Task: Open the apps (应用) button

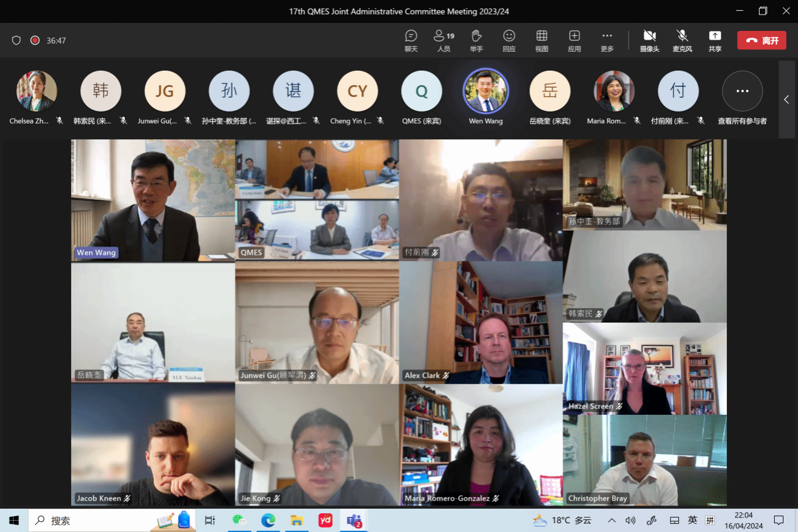Action: pos(574,40)
